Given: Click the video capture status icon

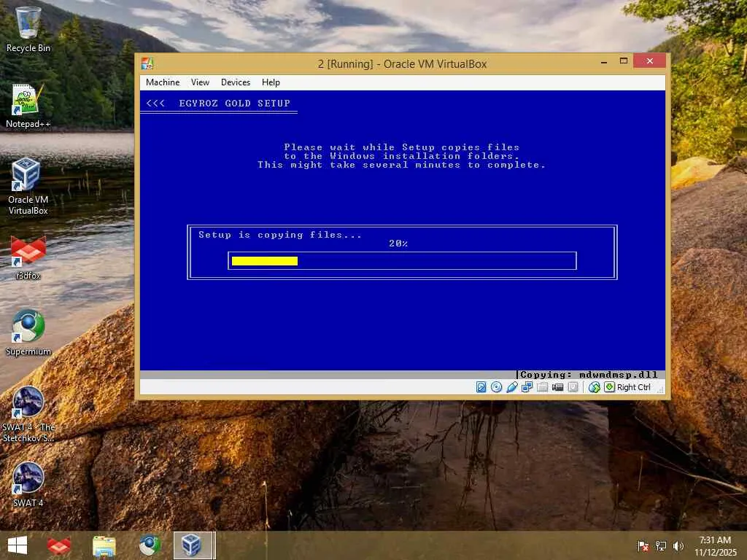Looking at the screenshot, I should point(557,387).
